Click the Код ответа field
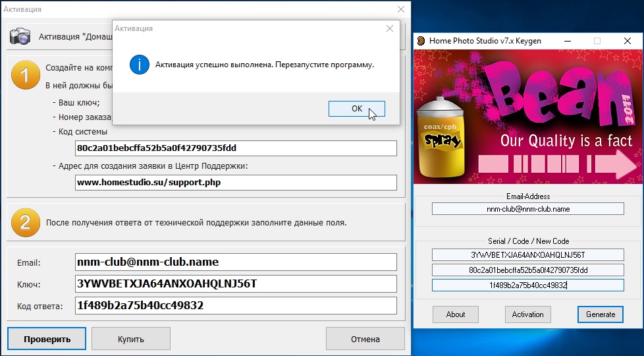This screenshot has height=356, width=644. pos(236,305)
